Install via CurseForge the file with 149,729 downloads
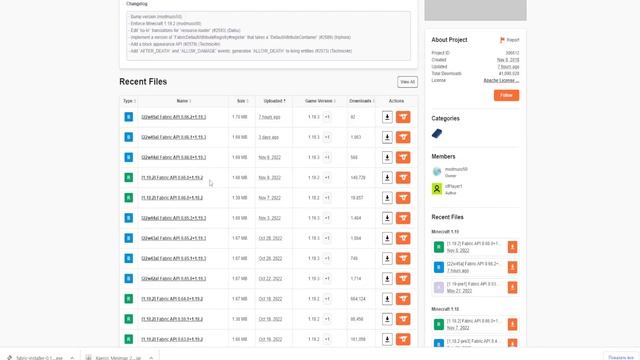This screenshot has height=360, width=640. tap(403, 178)
